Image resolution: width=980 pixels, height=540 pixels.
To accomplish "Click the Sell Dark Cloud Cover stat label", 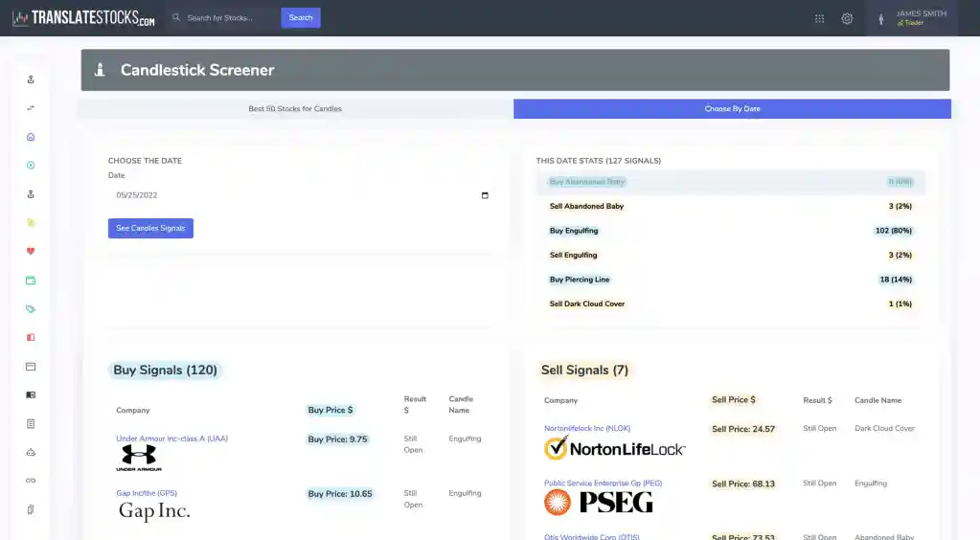I will point(587,304).
